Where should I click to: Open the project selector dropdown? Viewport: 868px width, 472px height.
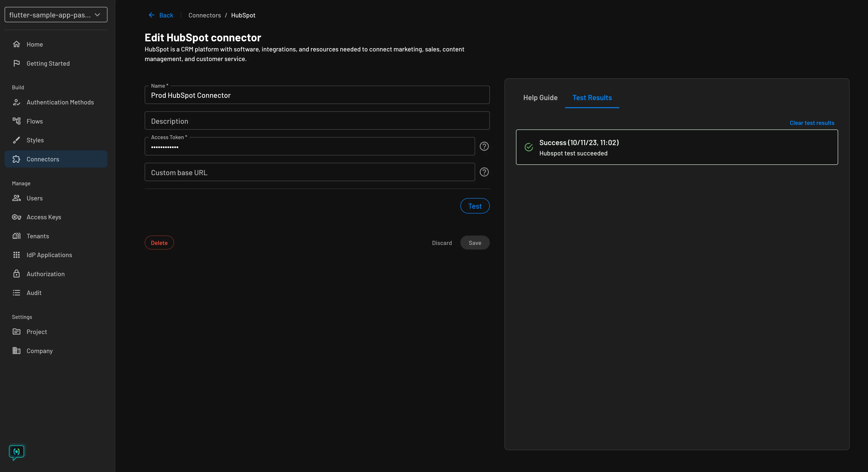click(56, 15)
